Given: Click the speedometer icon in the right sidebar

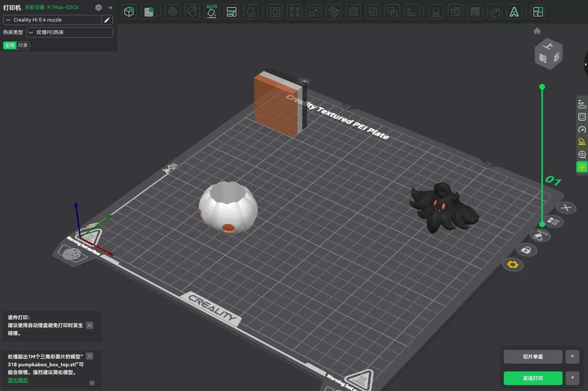Looking at the screenshot, I should 582,129.
